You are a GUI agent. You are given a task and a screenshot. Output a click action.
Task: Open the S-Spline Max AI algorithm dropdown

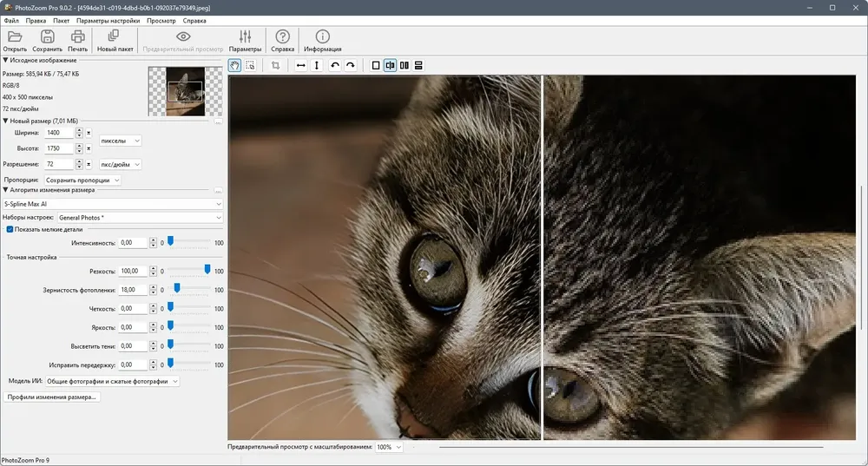[113, 204]
